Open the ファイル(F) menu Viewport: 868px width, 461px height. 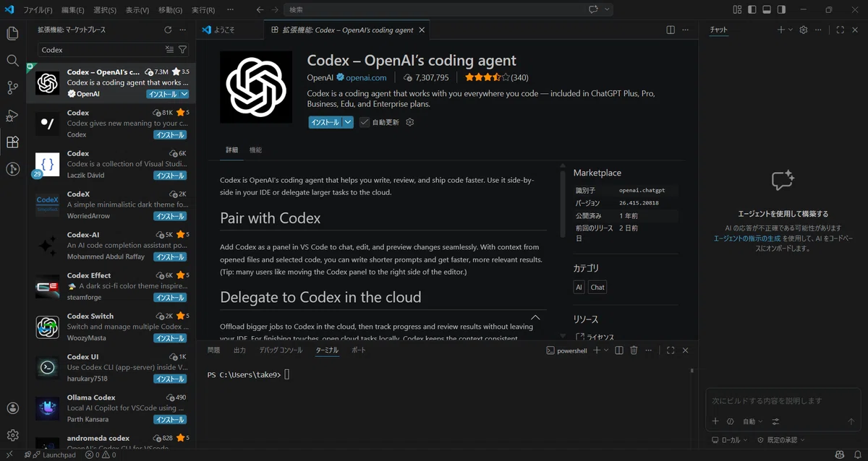point(38,9)
